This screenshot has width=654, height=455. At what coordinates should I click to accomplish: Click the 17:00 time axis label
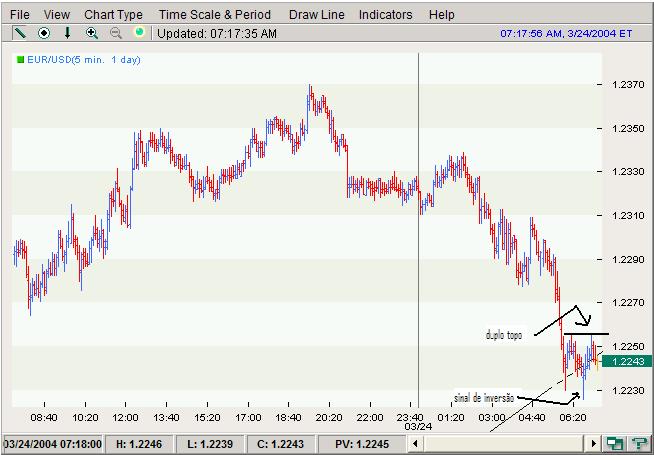coord(248,417)
